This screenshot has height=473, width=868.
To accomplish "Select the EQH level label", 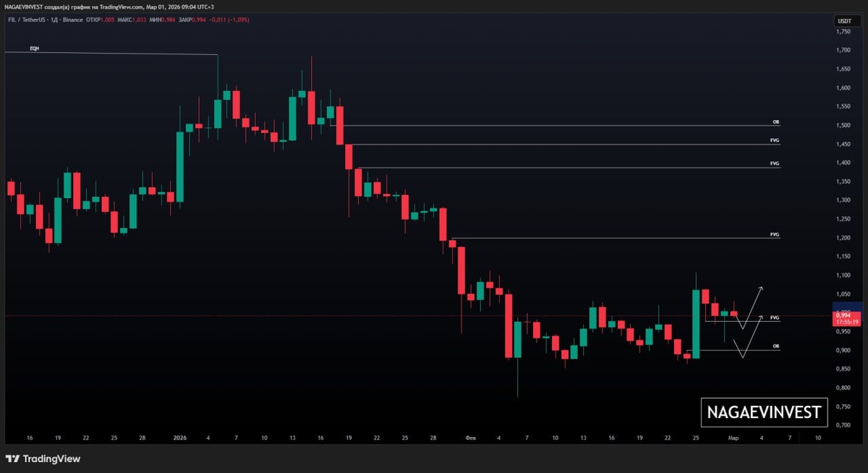I will pyautogui.click(x=34, y=48).
